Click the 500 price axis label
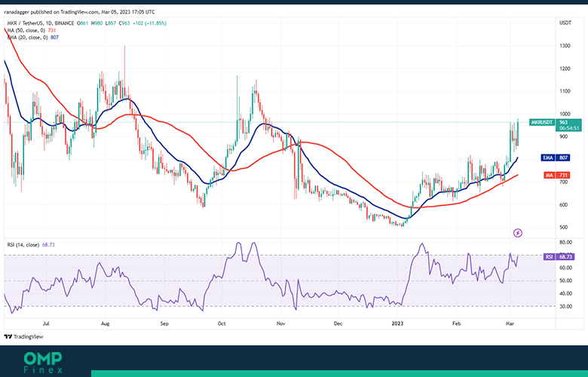This screenshot has height=377, width=588. (x=563, y=227)
